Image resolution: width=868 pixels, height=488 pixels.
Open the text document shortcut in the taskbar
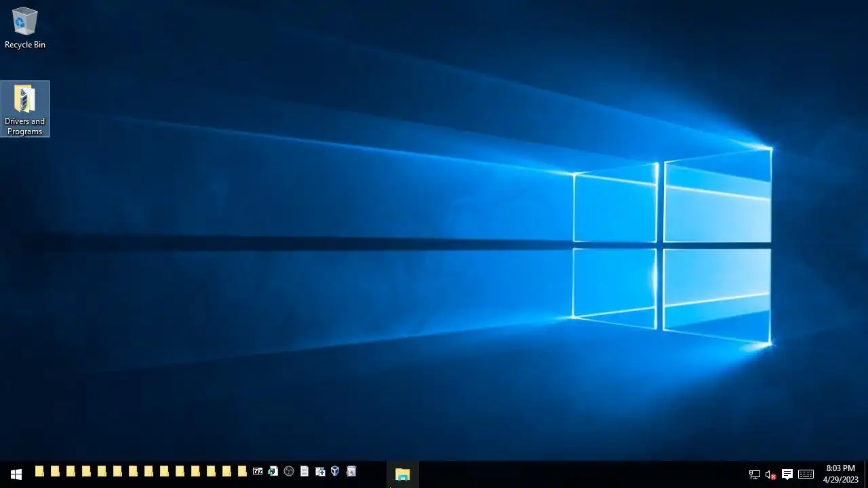[x=304, y=471]
